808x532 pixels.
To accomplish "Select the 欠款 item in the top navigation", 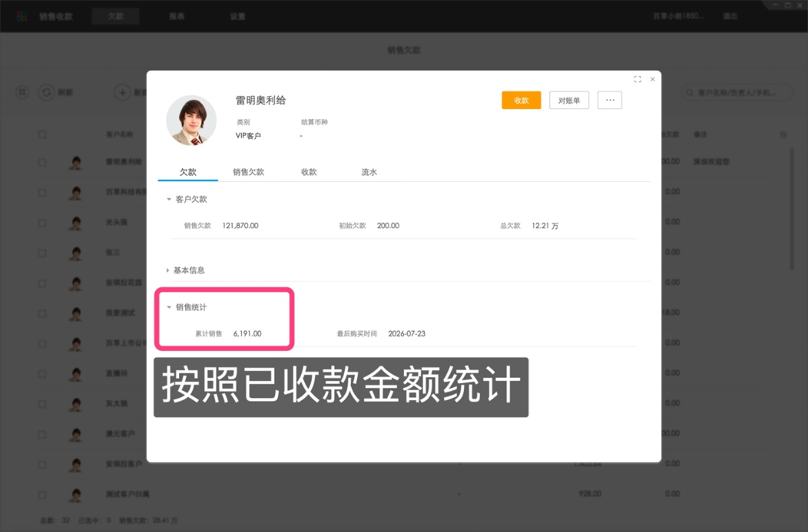I will [x=116, y=16].
